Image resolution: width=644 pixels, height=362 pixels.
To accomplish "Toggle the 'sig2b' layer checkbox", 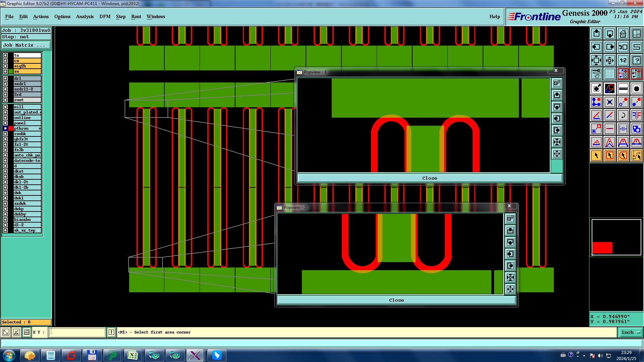I will tap(5, 66).
